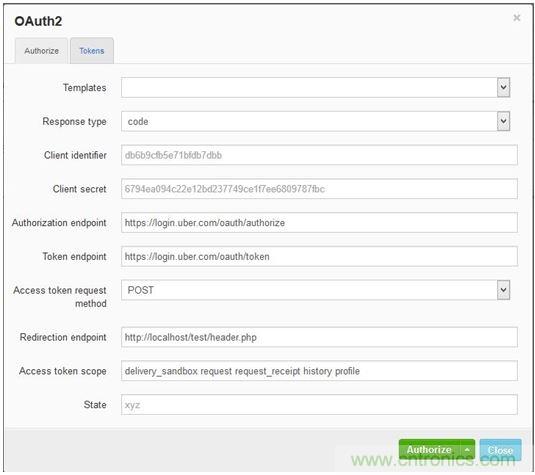Open the Access token request method dropdown arrow
The image size is (535, 475).
coord(503,290)
